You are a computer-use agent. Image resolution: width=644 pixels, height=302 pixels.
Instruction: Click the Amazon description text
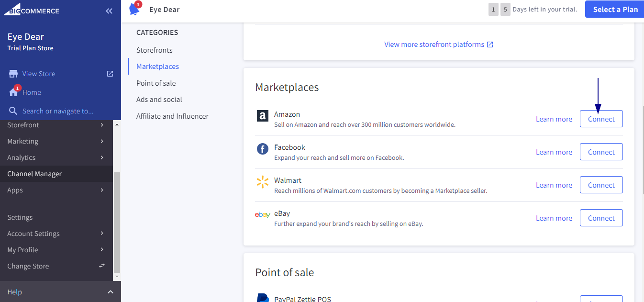coord(365,125)
